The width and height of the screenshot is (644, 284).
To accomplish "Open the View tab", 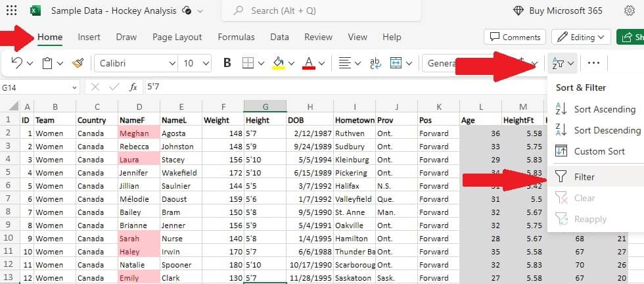I will [357, 37].
